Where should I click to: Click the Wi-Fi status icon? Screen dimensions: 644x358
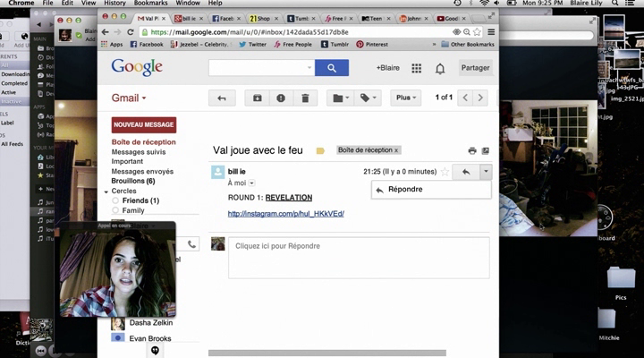pos(485,3)
